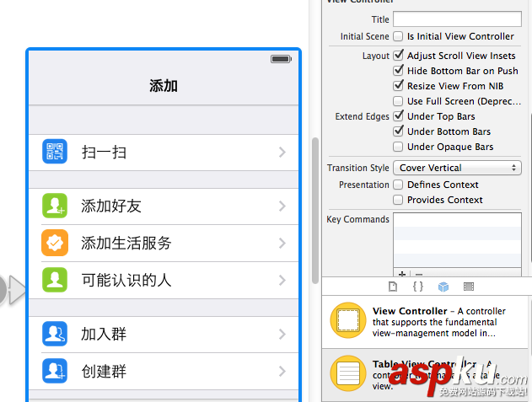Click the Transition Style label

pyautogui.click(x=358, y=168)
